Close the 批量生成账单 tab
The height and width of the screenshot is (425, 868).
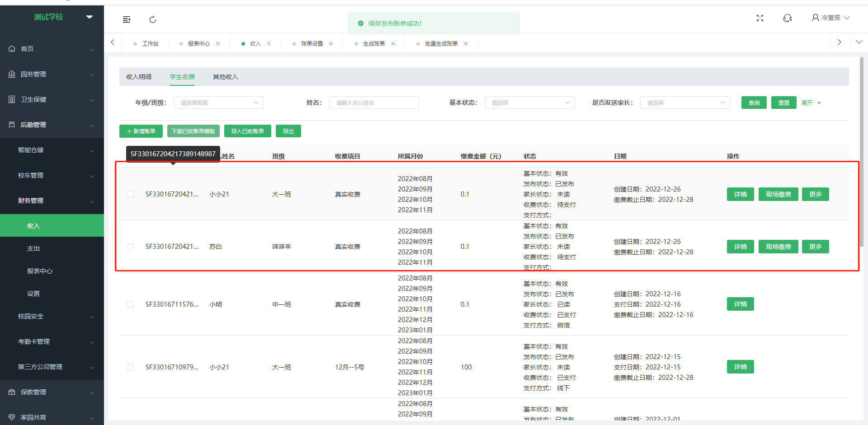(x=466, y=44)
